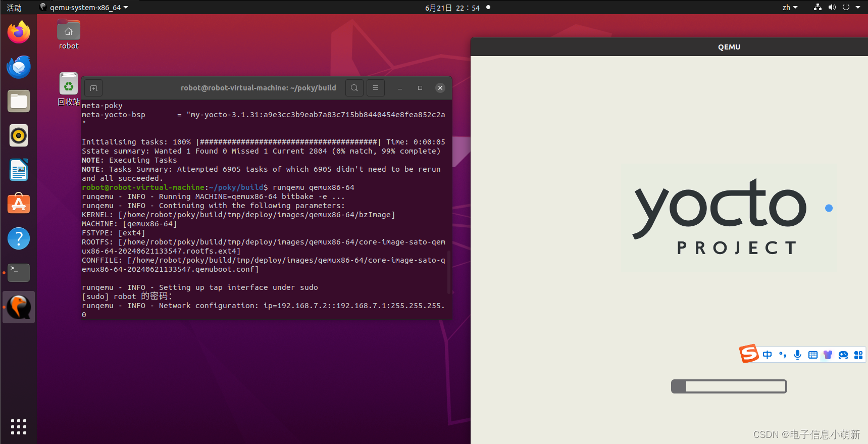Open Thunderbird mail from the dock
868x444 pixels.
pos(19,67)
